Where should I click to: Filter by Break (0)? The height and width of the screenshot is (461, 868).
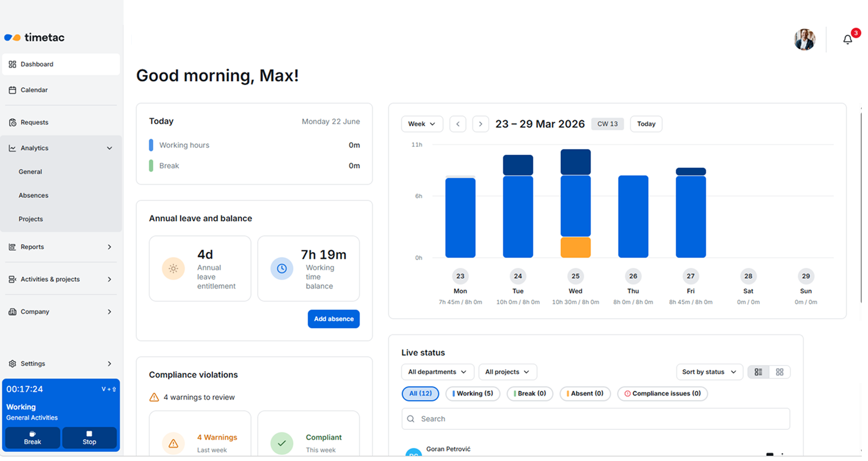click(x=530, y=394)
